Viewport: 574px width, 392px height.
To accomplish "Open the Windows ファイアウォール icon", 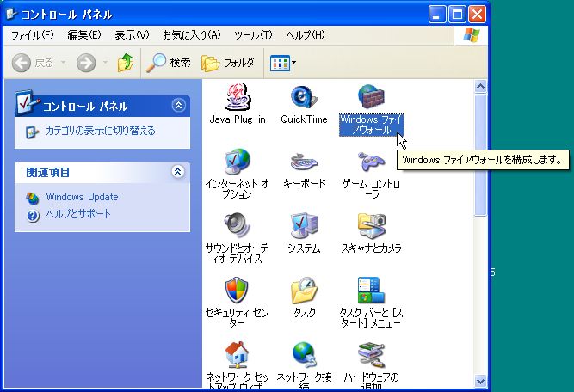I will pos(371,96).
